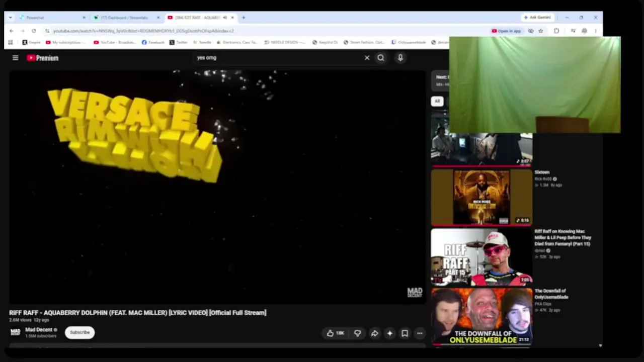Viewport: 644px width, 362px height.
Task: Open the Empire bookmark
Action: [x=32, y=43]
